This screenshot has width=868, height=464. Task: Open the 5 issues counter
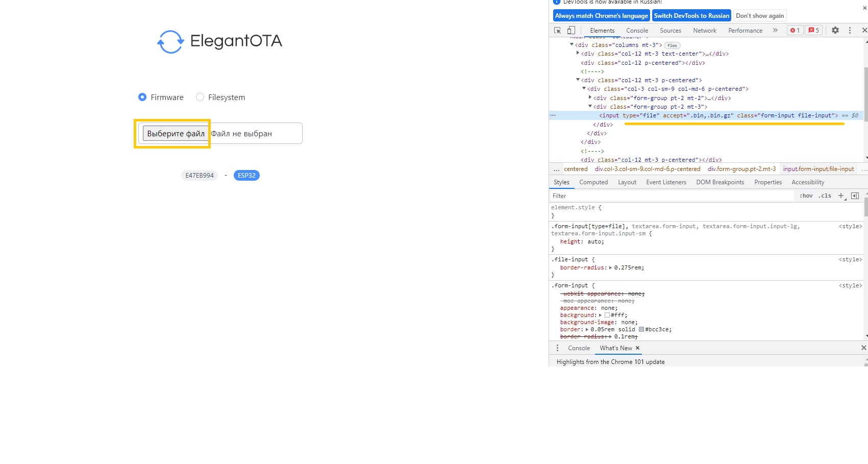click(814, 31)
